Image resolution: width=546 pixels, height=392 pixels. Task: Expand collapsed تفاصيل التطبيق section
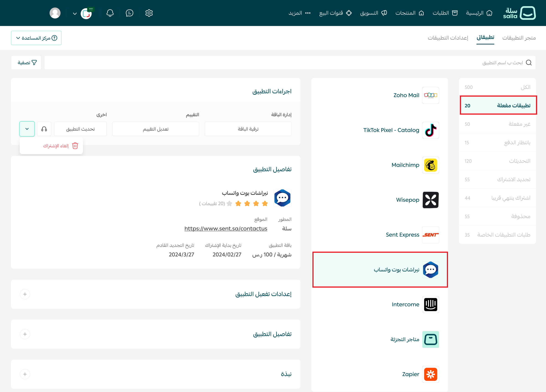(x=25, y=334)
